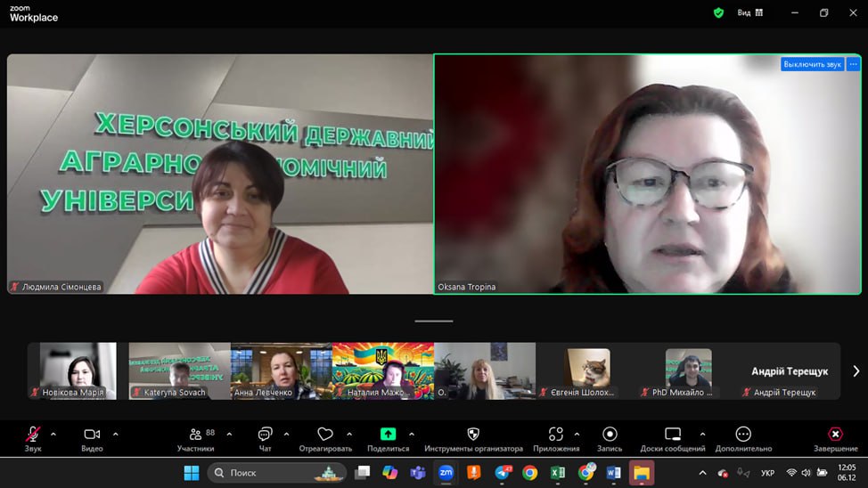Click the gallery strip resize handle bar
This screenshot has width=868, height=488.
pos(434,321)
